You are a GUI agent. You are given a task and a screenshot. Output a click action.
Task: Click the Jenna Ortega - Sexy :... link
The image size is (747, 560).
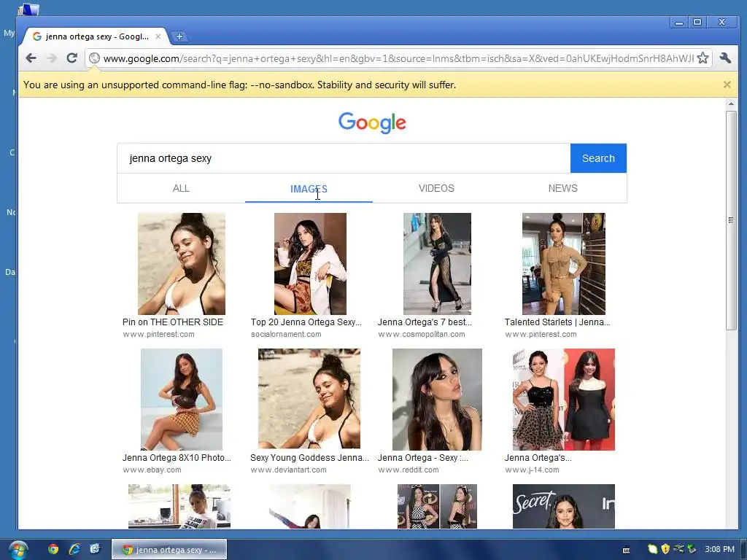pyautogui.click(x=423, y=458)
